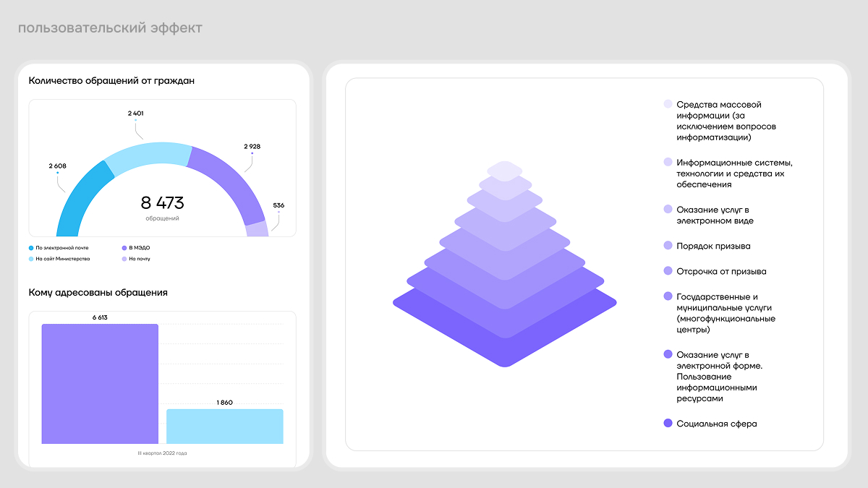Click the legend dot for «По электронной почте»
The width and height of the screenshot is (868, 488).
[31, 248]
